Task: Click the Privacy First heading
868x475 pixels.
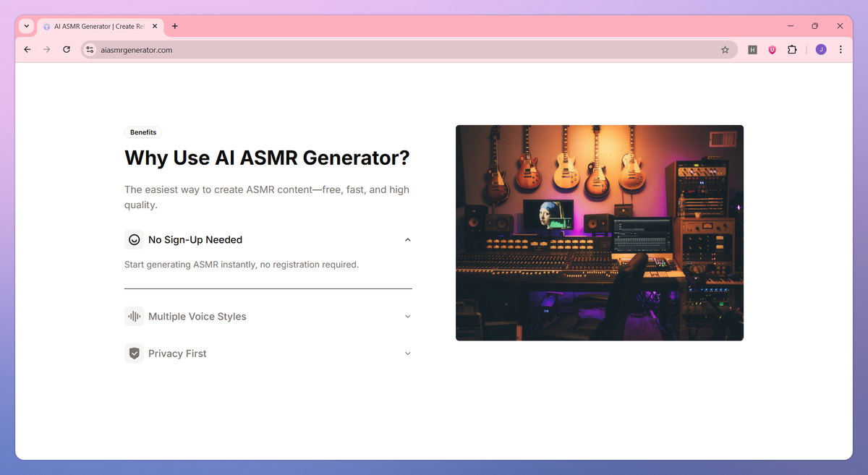Action: click(177, 354)
